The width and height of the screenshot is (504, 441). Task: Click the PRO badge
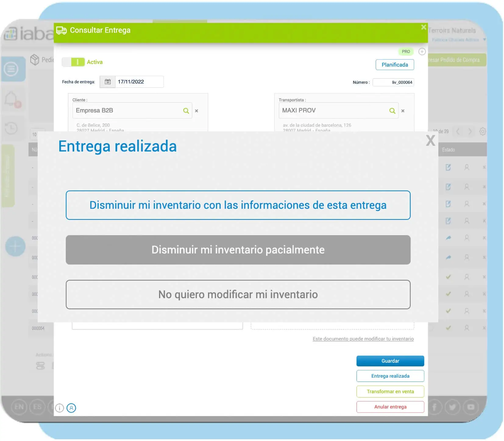406,51
